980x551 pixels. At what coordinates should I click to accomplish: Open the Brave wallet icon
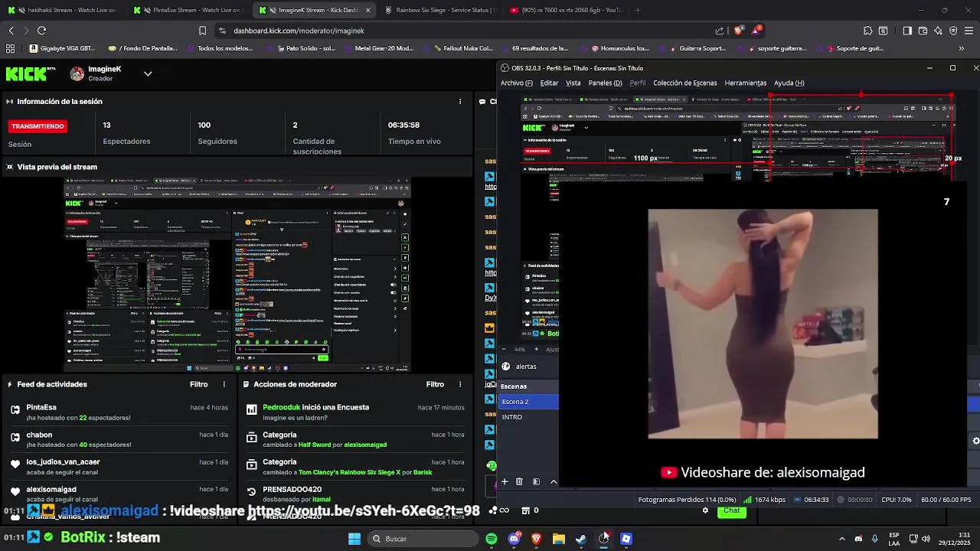(x=923, y=31)
